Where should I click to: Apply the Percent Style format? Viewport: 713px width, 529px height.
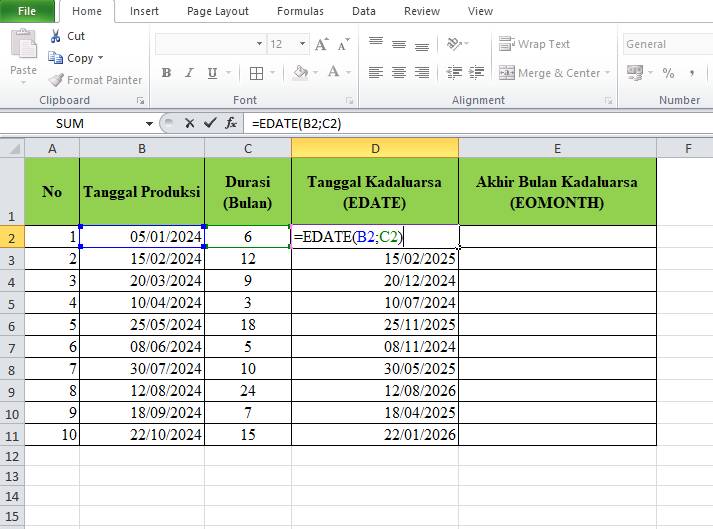(668, 73)
